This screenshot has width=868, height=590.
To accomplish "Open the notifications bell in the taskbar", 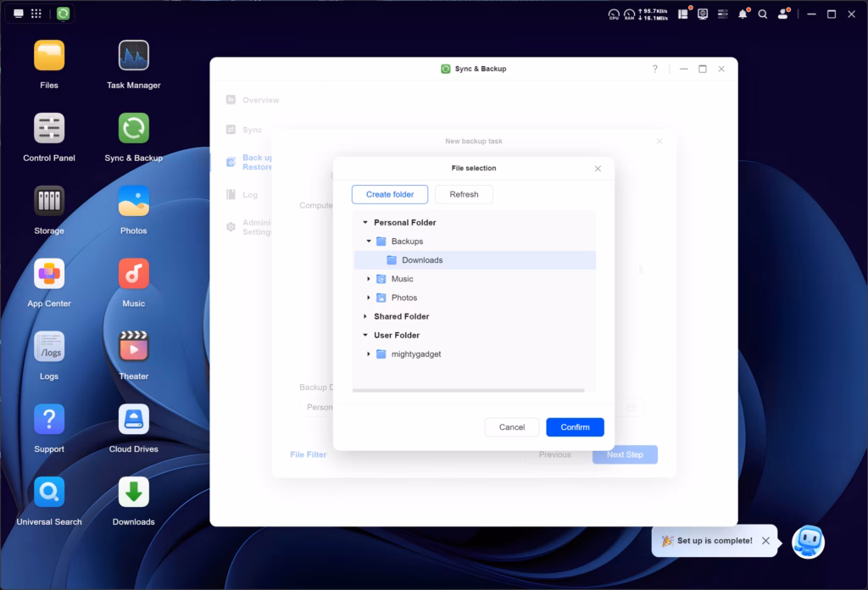I will (x=743, y=14).
